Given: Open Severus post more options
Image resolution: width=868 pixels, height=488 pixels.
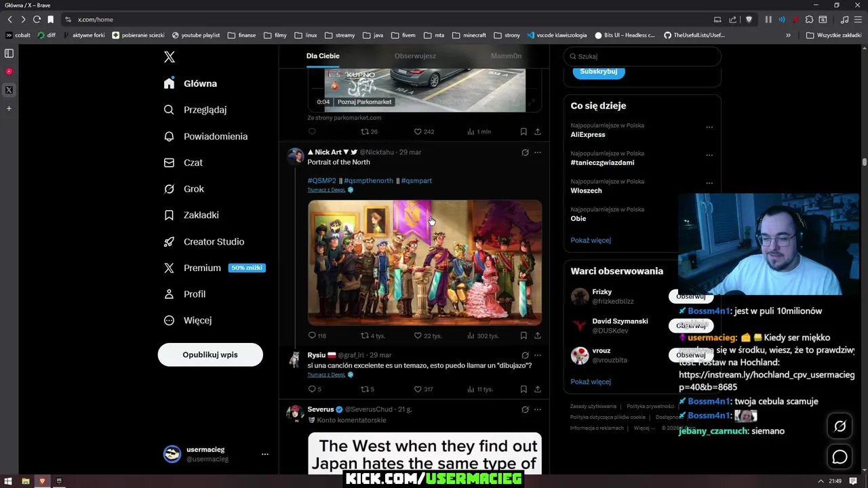Looking at the screenshot, I should tap(538, 409).
